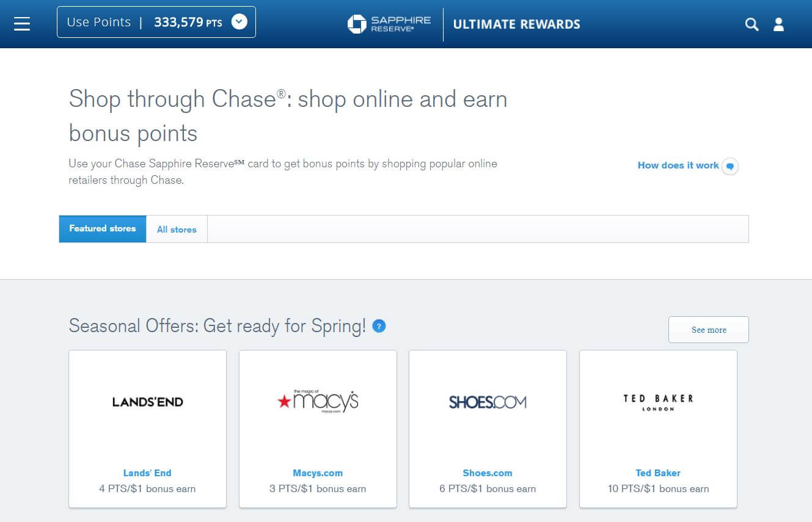Click the Chase Sapphire Reserve logo

click(x=389, y=24)
